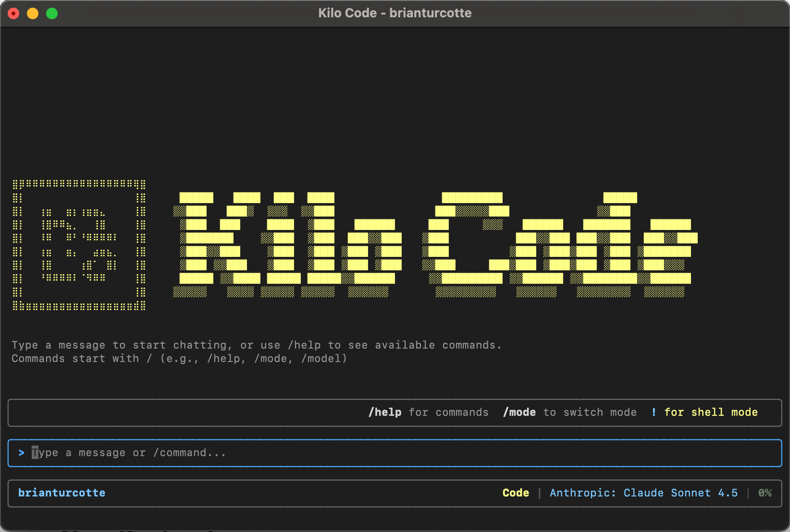Click the '! for shell mode' hint
This screenshot has width=790, height=532.
click(x=704, y=412)
